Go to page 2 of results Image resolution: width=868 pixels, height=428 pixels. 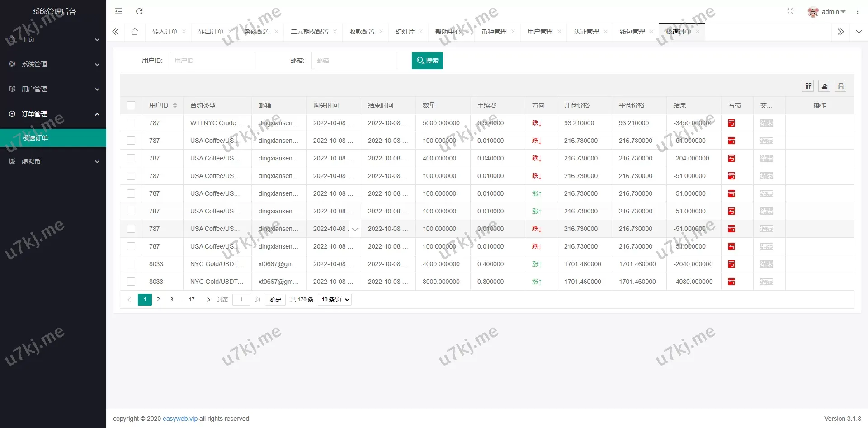coord(158,299)
